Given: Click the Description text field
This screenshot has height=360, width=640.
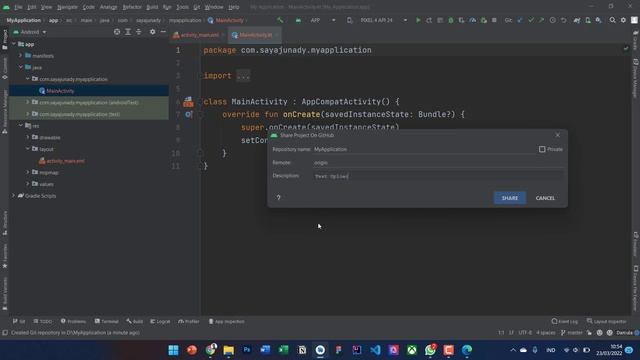Looking at the screenshot, I should (x=438, y=176).
